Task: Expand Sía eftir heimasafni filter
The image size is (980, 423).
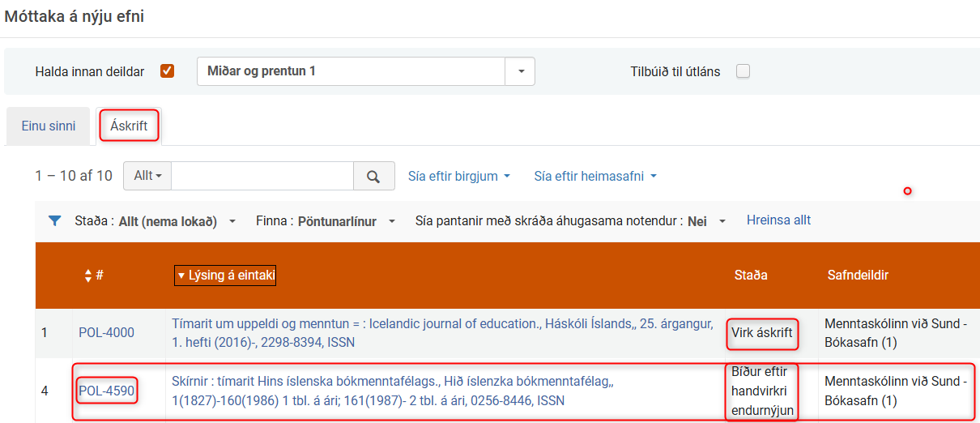Action: [x=594, y=176]
